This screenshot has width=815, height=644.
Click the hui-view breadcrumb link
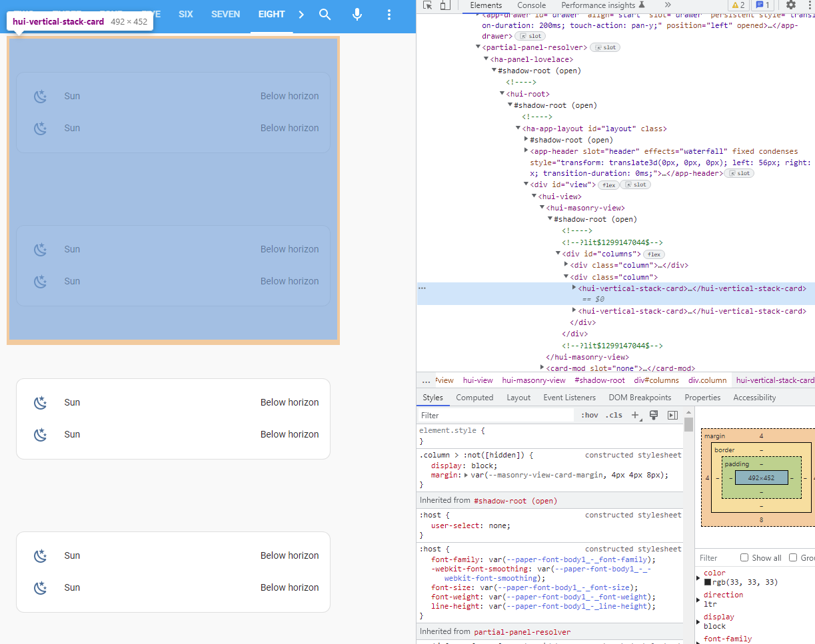point(478,380)
